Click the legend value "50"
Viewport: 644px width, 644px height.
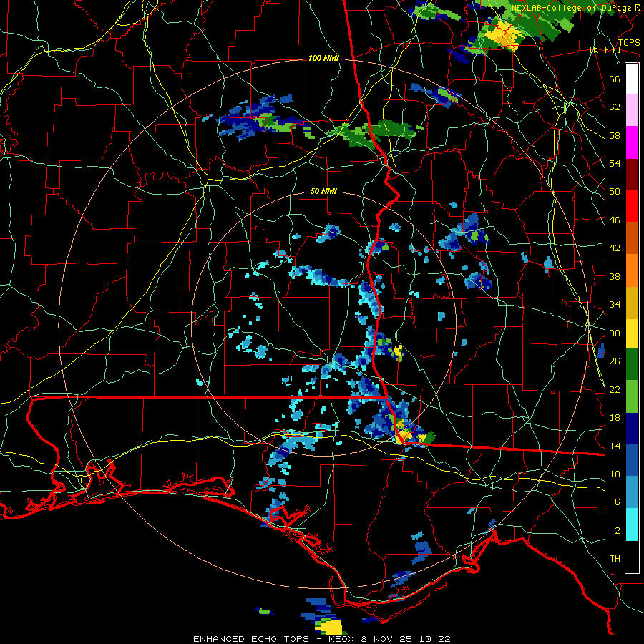point(615,192)
